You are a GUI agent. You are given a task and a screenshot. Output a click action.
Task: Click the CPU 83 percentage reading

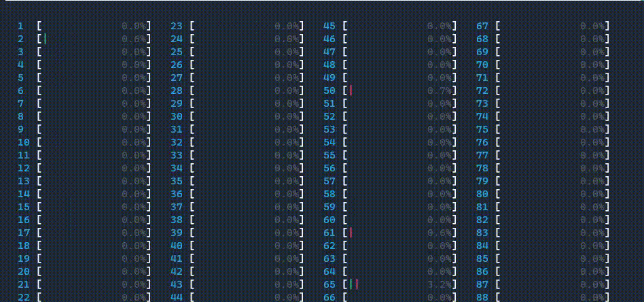(592, 233)
